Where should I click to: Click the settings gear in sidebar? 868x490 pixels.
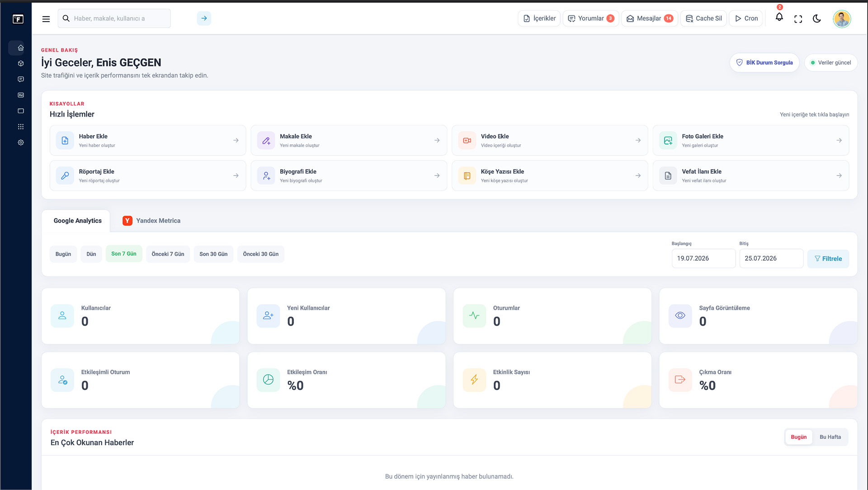coord(21,142)
